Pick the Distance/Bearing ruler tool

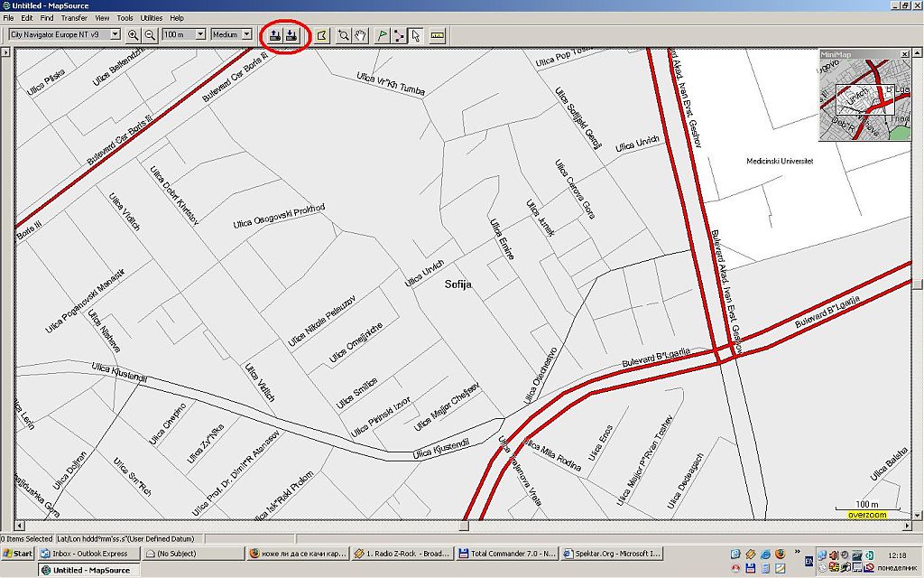(x=438, y=35)
